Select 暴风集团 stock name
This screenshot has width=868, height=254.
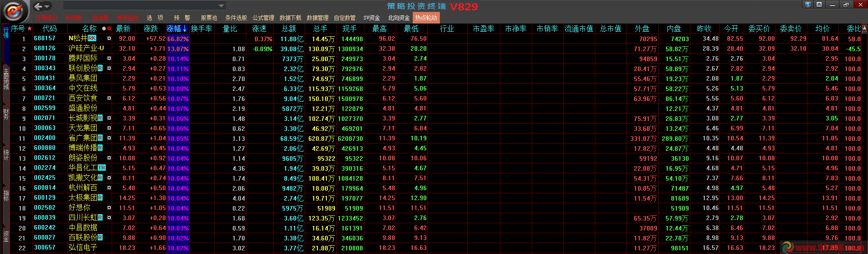pyautogui.click(x=83, y=78)
